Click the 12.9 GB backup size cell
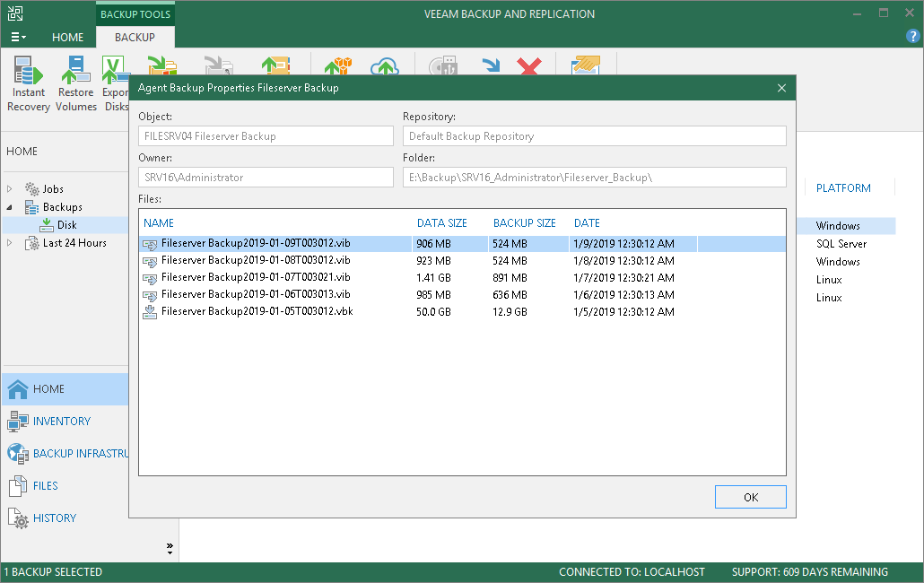924x583 pixels. [x=510, y=312]
